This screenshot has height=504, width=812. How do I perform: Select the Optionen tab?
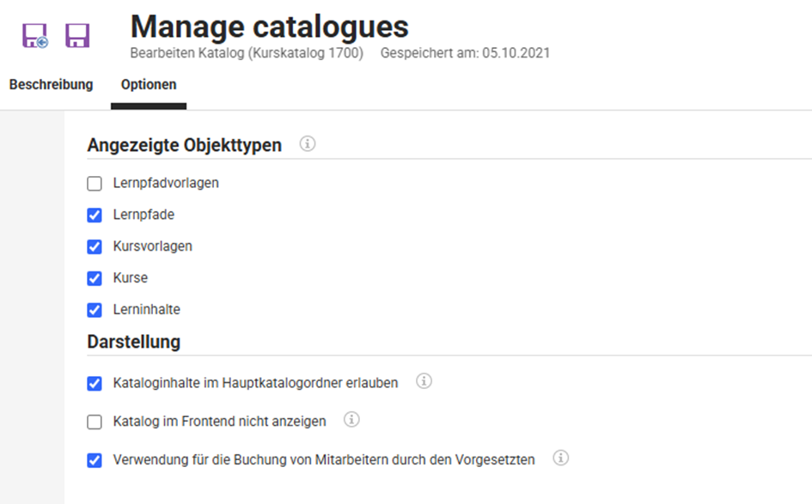click(148, 85)
